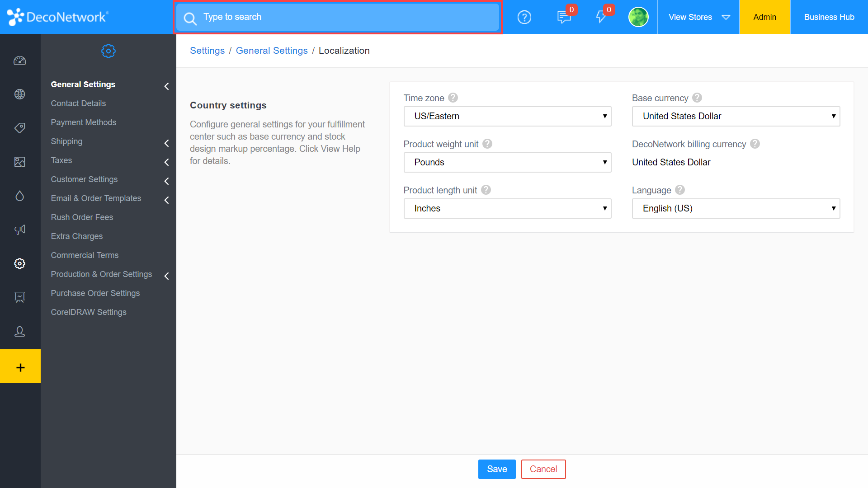Click the yellow plus add button

(x=20, y=366)
